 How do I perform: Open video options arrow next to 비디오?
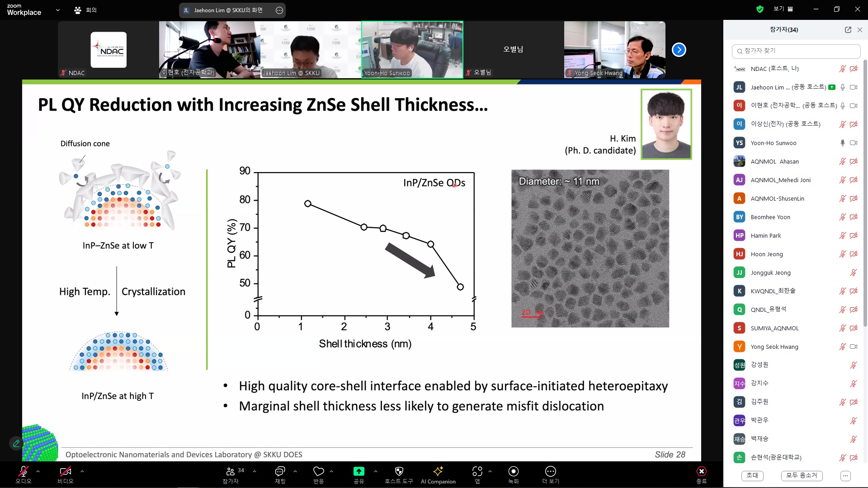82,471
